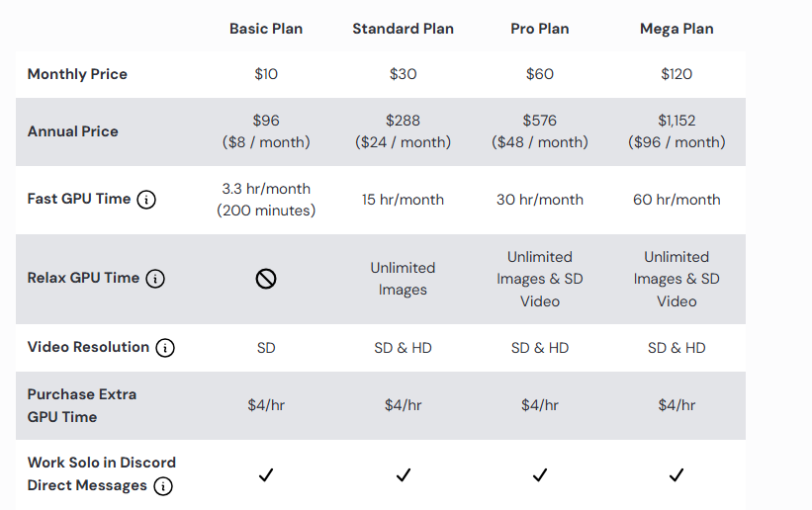This screenshot has height=510, width=812.
Task: Click the Purchase Extra GPU Time label
Action: (82, 405)
